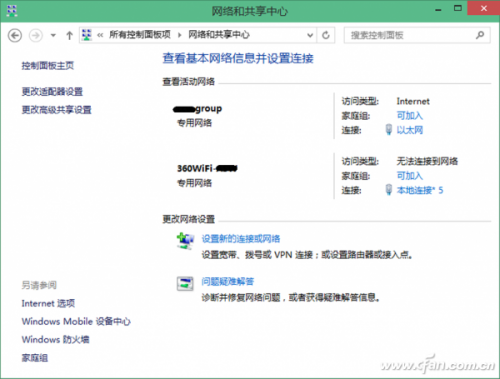
Task: Open 问题疑难解答 link
Action: (228, 282)
